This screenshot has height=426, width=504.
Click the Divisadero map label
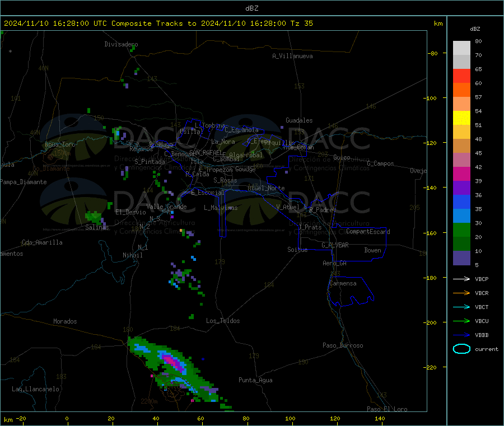click(x=121, y=44)
